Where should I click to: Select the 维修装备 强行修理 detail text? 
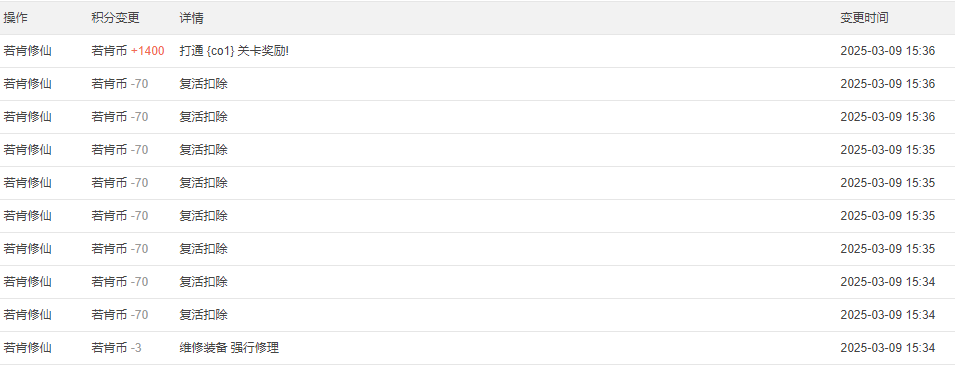[229, 348]
